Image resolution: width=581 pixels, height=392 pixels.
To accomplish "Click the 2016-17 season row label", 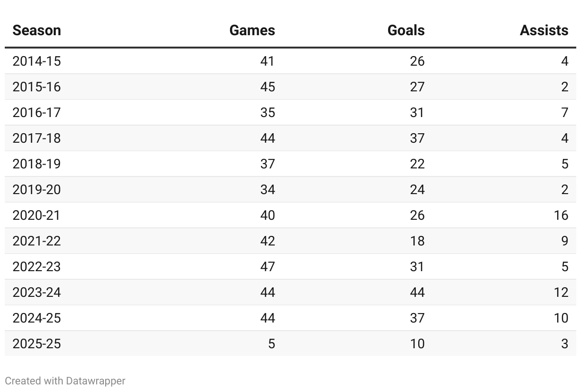I will click(x=37, y=113).
